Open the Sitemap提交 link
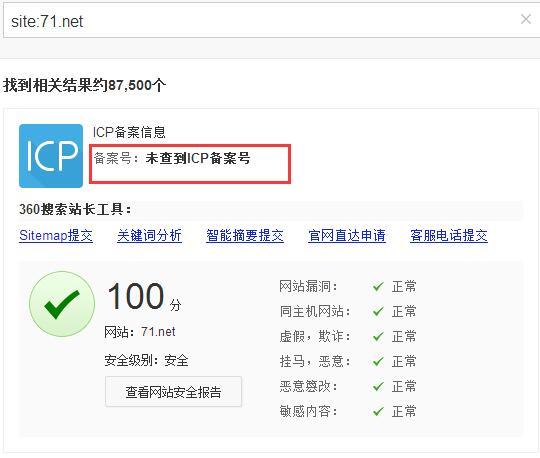The height and width of the screenshot is (458, 540). [56, 236]
